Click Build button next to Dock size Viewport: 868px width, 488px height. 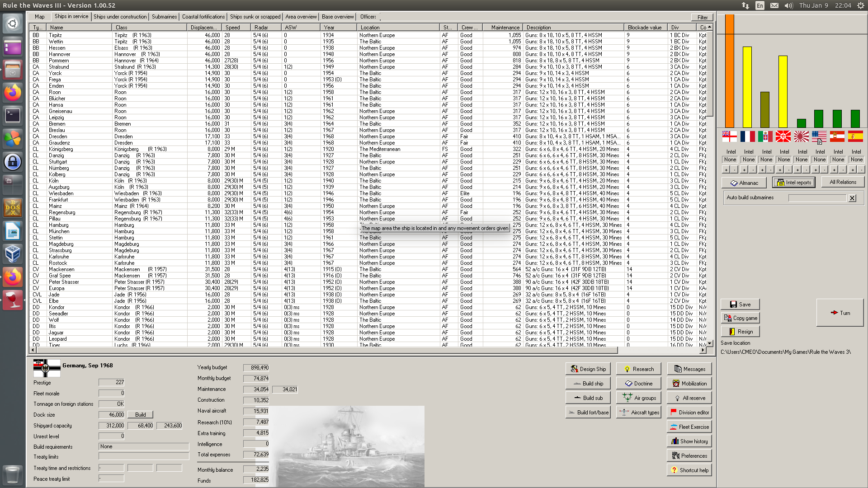(x=140, y=415)
